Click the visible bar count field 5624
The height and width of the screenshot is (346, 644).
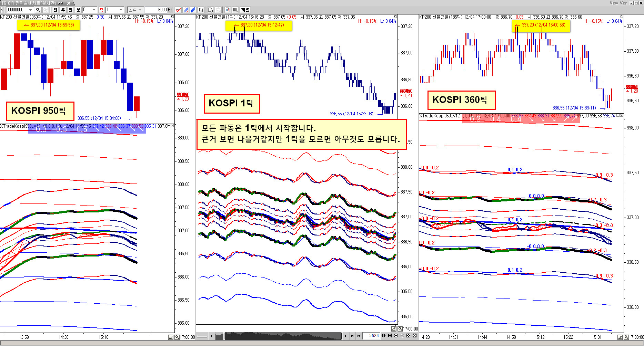pos(371,336)
